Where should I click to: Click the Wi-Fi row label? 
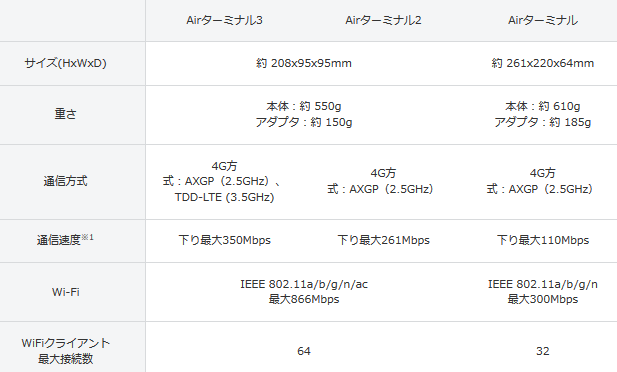(x=65, y=292)
